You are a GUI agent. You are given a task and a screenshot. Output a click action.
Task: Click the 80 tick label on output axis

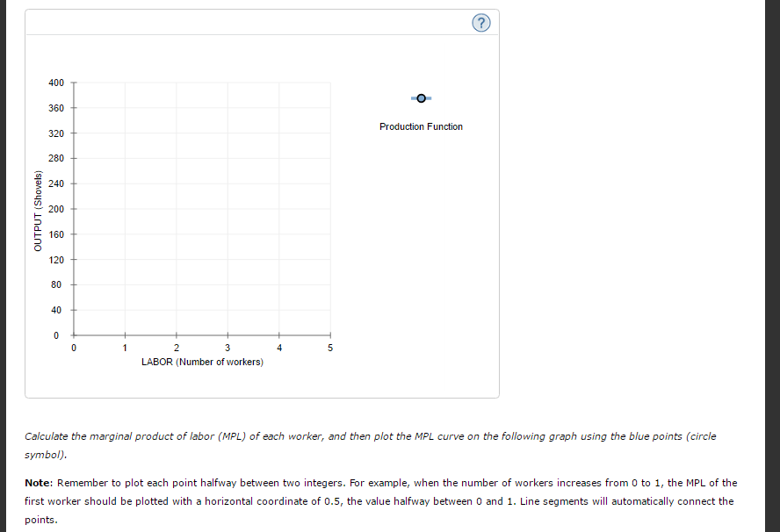[x=56, y=284]
